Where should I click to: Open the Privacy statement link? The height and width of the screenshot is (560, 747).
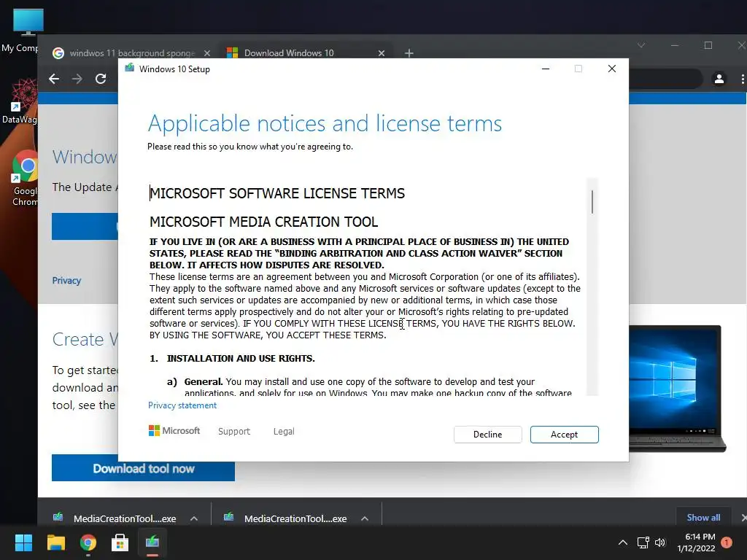point(182,405)
